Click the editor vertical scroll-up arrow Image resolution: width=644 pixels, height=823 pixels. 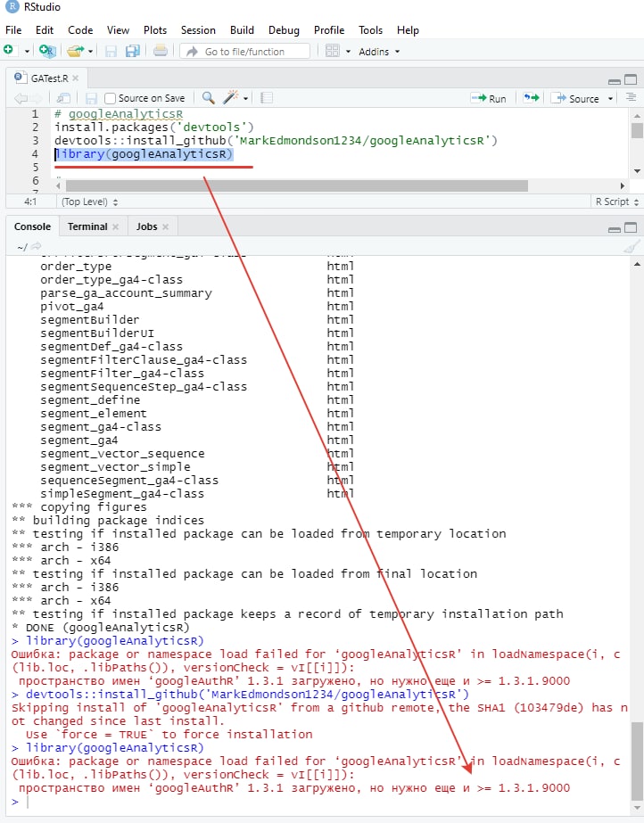637,116
